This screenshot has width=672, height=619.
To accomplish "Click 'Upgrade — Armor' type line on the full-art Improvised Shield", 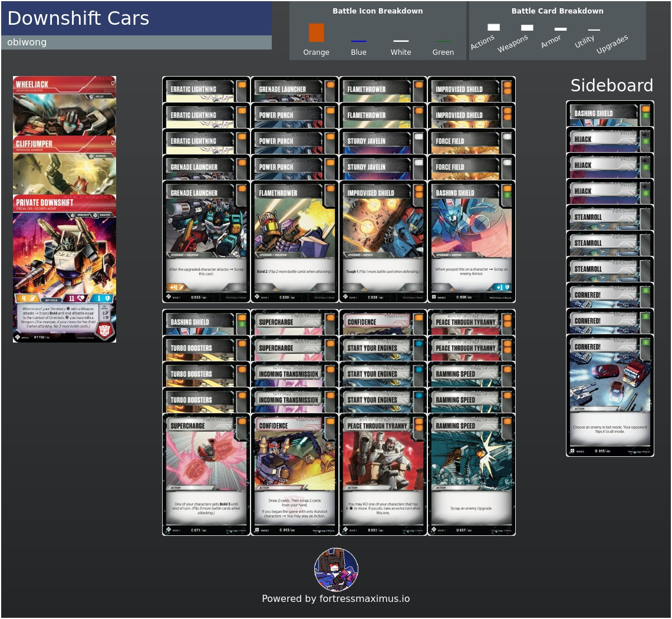I will pyautogui.click(x=359, y=255).
